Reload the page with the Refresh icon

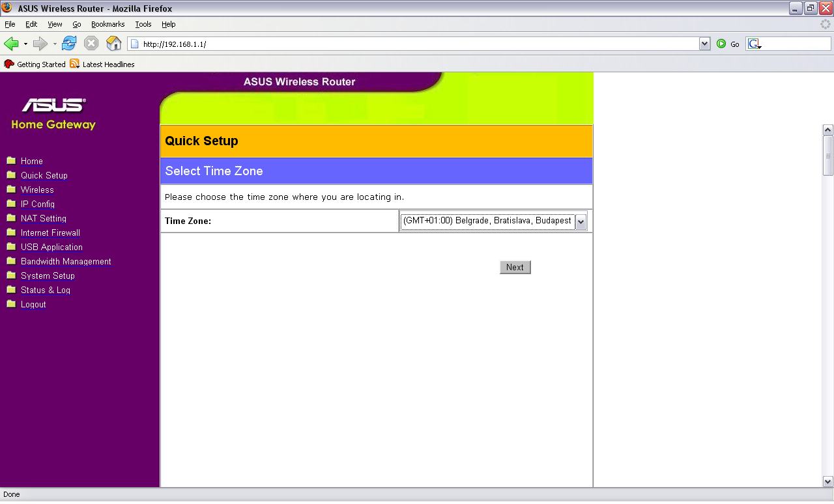click(x=69, y=44)
